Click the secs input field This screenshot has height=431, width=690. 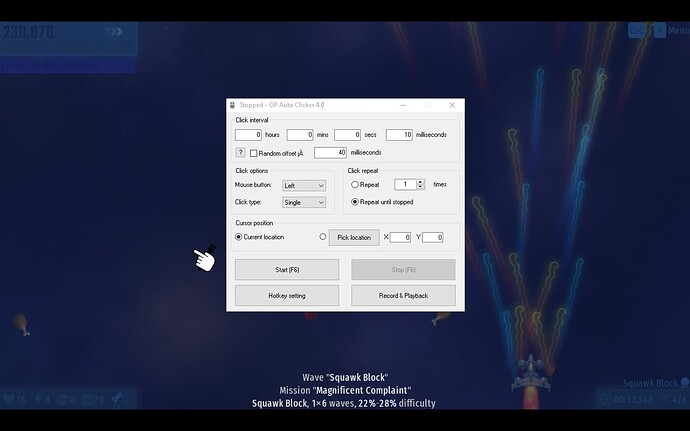(x=347, y=135)
